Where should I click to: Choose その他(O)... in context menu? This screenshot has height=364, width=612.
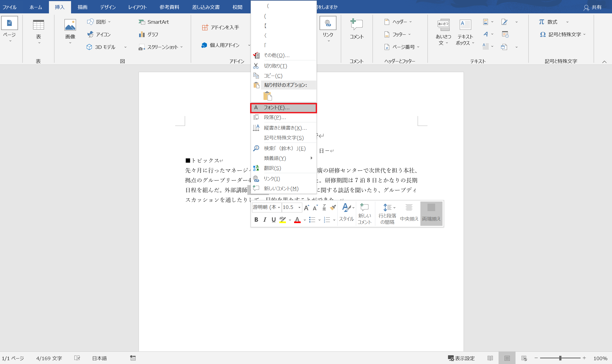tap(283, 55)
